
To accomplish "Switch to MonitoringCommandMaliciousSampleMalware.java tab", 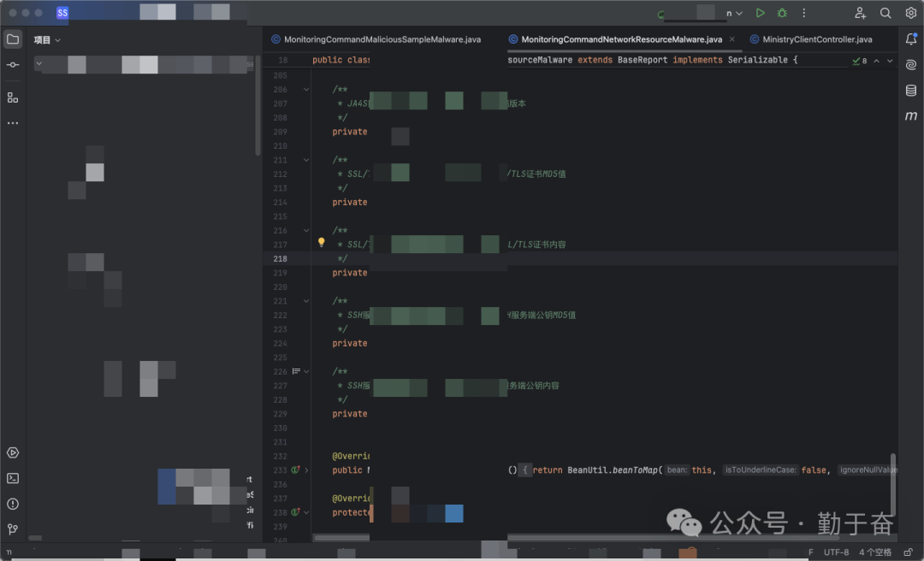I will [x=382, y=39].
